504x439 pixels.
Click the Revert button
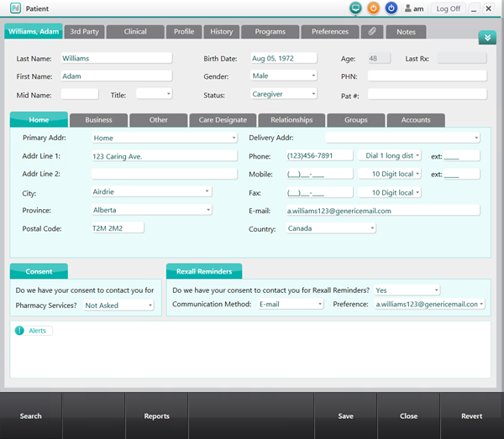coord(472,416)
